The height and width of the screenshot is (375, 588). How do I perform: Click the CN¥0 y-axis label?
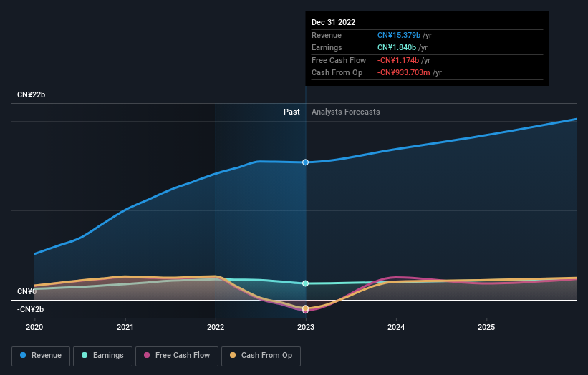[x=27, y=291]
